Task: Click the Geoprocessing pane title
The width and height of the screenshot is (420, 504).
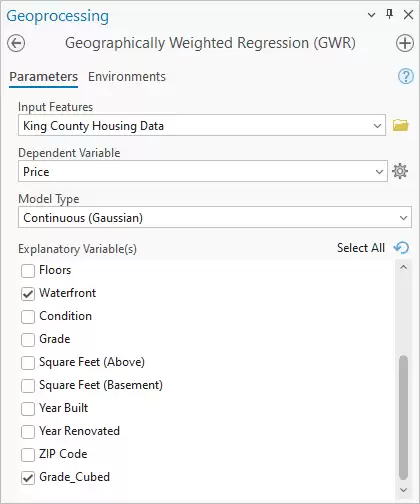Action: [57, 16]
